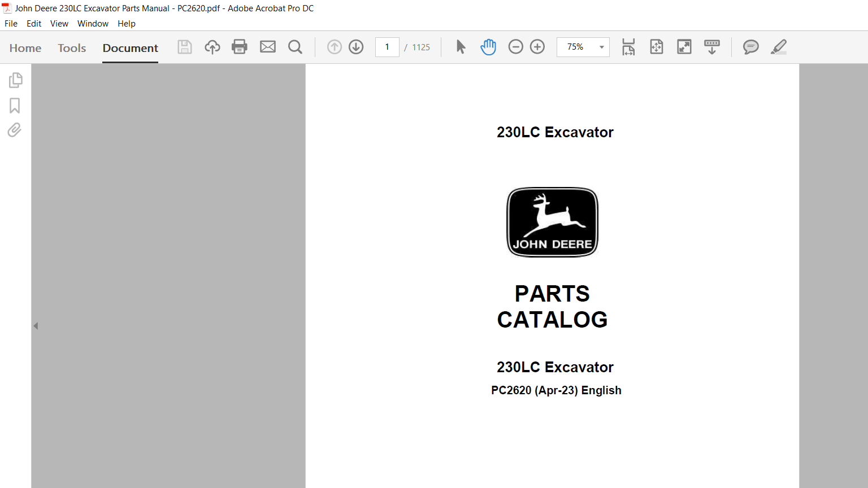
Task: Open the Attachments paperclip panel icon
Action: coord(15,130)
